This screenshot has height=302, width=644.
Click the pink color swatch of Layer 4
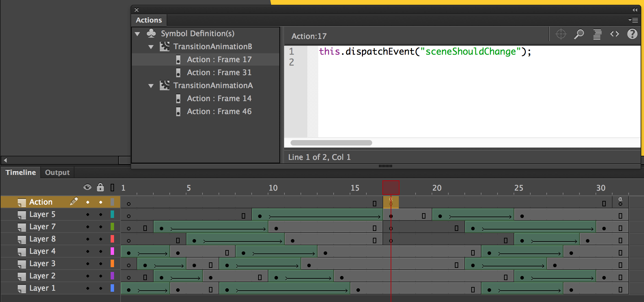point(112,251)
